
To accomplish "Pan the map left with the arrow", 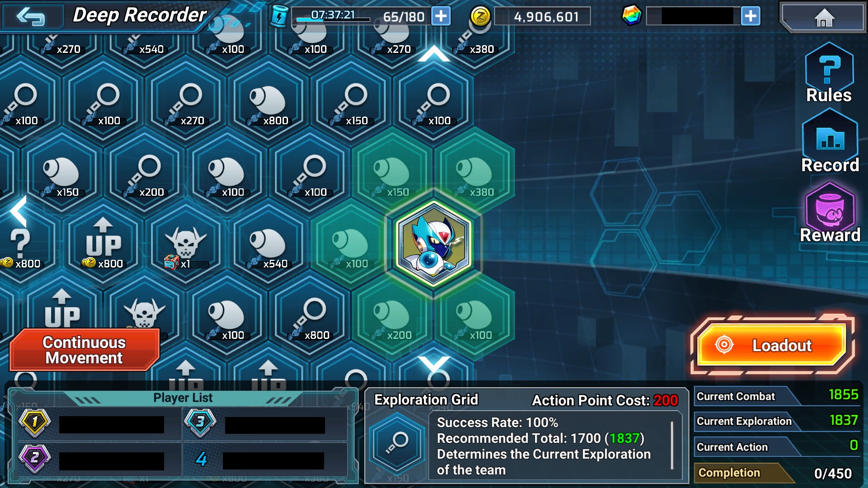I will click(x=19, y=211).
